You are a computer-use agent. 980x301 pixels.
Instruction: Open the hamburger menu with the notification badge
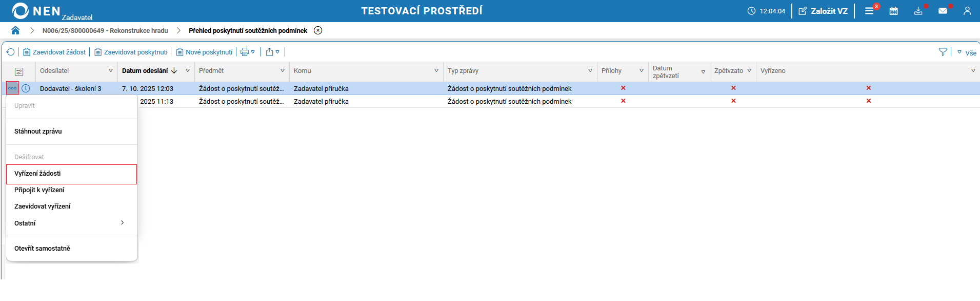point(869,11)
